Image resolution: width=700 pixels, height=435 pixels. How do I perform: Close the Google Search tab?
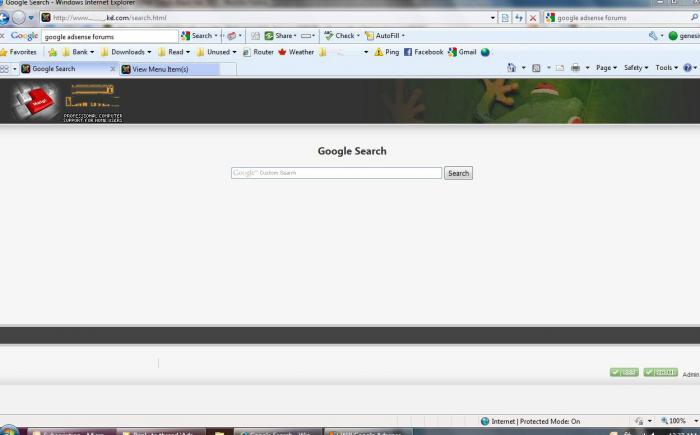point(112,69)
